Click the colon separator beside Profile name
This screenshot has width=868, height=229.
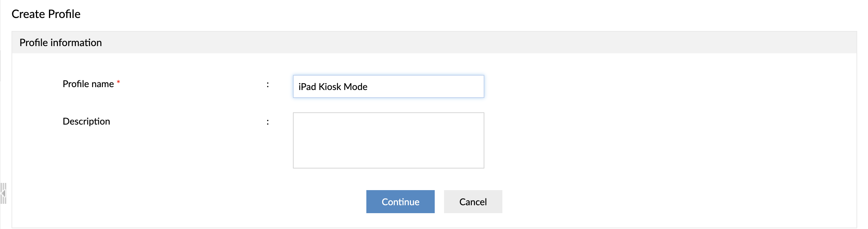click(268, 84)
